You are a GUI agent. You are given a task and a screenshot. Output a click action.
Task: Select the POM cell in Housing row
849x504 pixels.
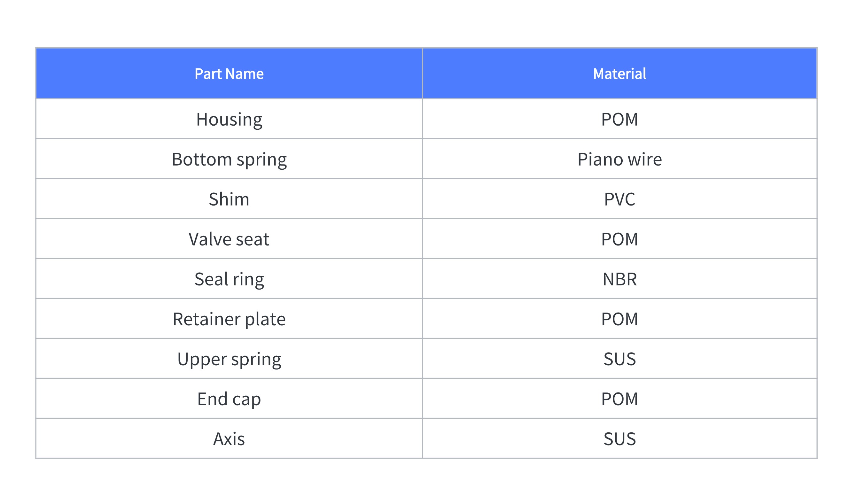(620, 119)
